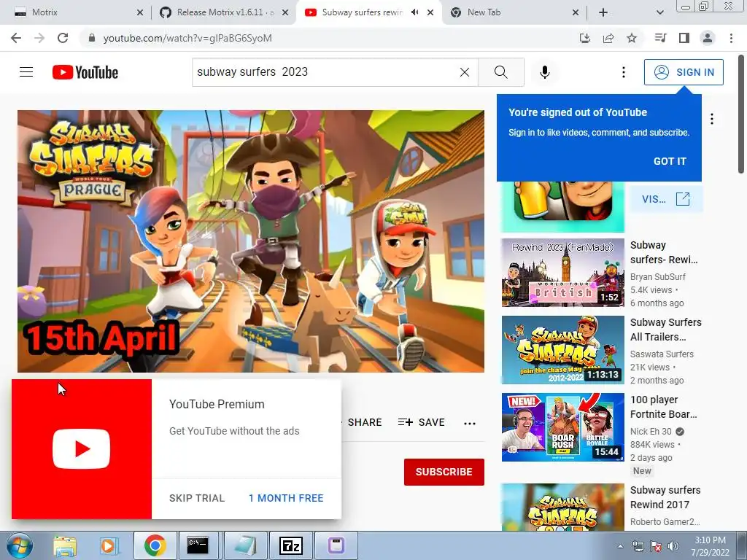The image size is (747, 560).
Task: Show hidden system tray icons
Action: (x=620, y=546)
